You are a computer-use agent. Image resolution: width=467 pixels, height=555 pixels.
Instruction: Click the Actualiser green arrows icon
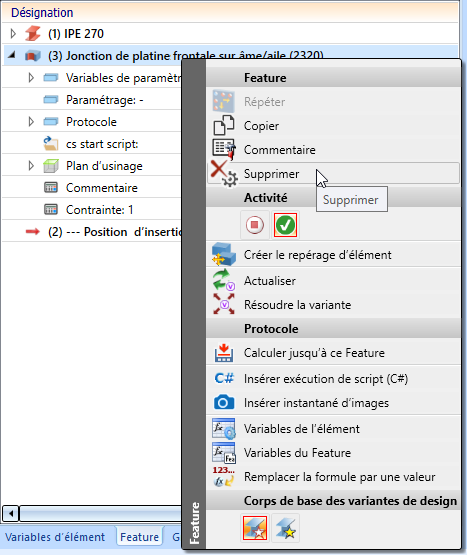coord(224,280)
